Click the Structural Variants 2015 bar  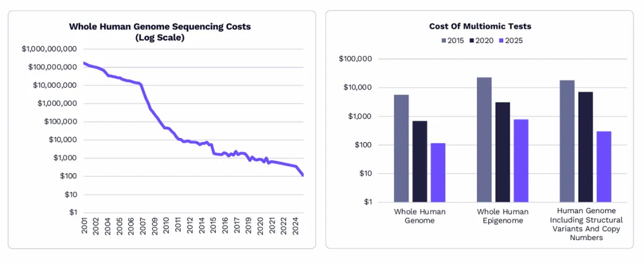567,141
